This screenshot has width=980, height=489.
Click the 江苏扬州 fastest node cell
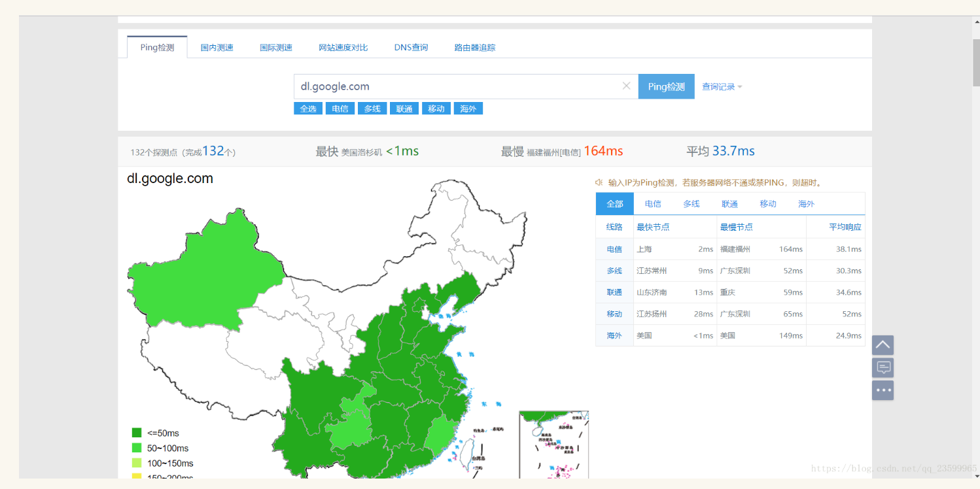tap(652, 314)
